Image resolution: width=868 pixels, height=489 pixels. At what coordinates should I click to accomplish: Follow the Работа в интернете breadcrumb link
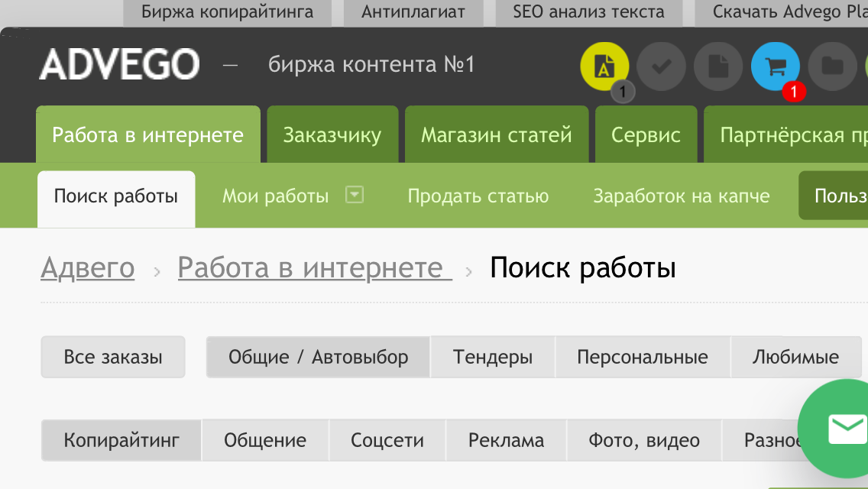pos(315,268)
